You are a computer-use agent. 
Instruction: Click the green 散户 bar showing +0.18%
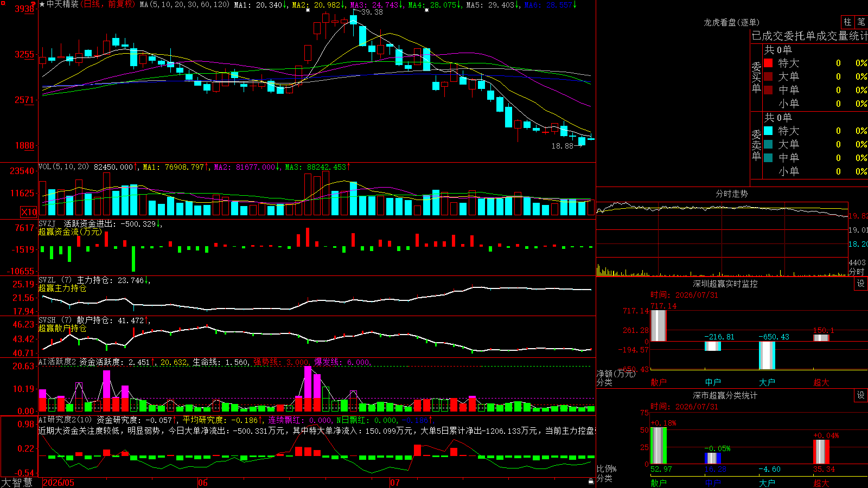(659, 446)
